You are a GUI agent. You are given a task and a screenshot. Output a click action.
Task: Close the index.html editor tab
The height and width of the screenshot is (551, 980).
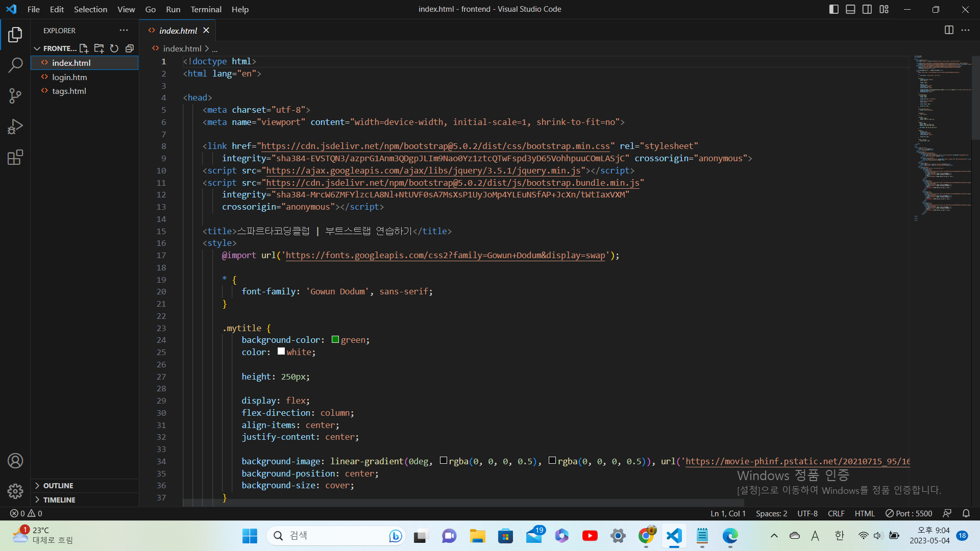[206, 31]
